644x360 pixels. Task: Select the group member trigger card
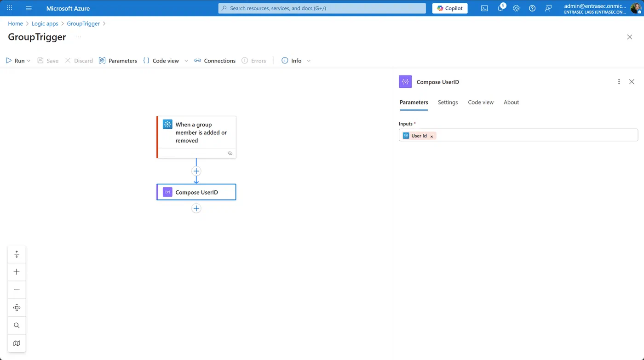coord(196,137)
